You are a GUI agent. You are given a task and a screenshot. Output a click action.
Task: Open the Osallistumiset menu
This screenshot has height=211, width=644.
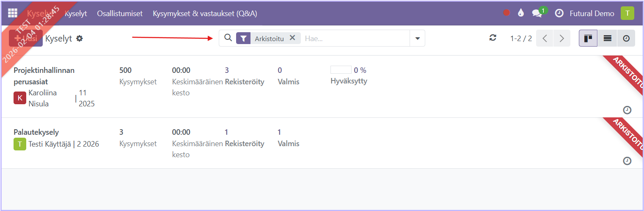click(120, 13)
